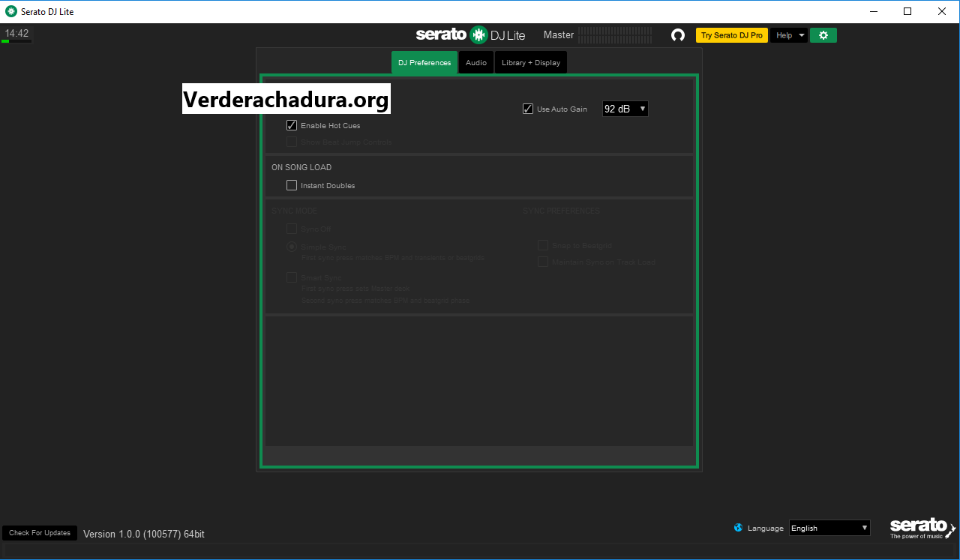Open the Language dropdown showing English

click(829, 528)
